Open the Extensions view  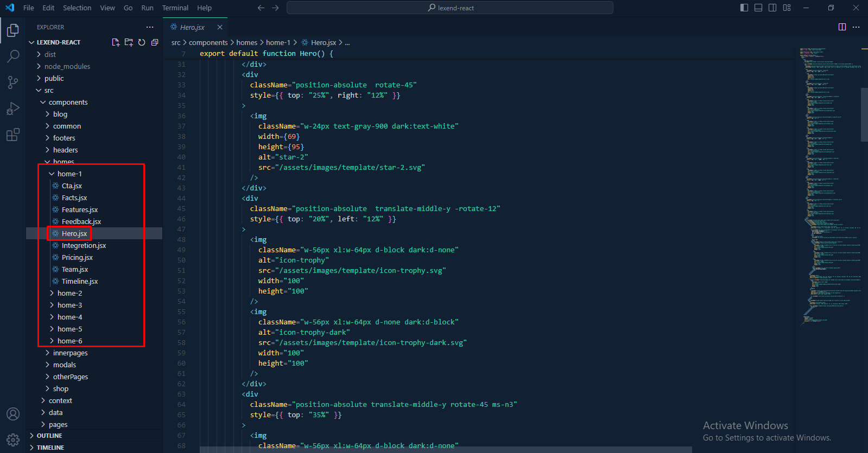(x=13, y=135)
